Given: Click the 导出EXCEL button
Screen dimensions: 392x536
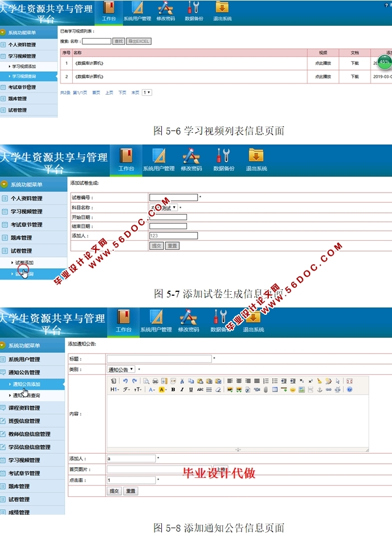Looking at the screenshot, I should [x=139, y=41].
